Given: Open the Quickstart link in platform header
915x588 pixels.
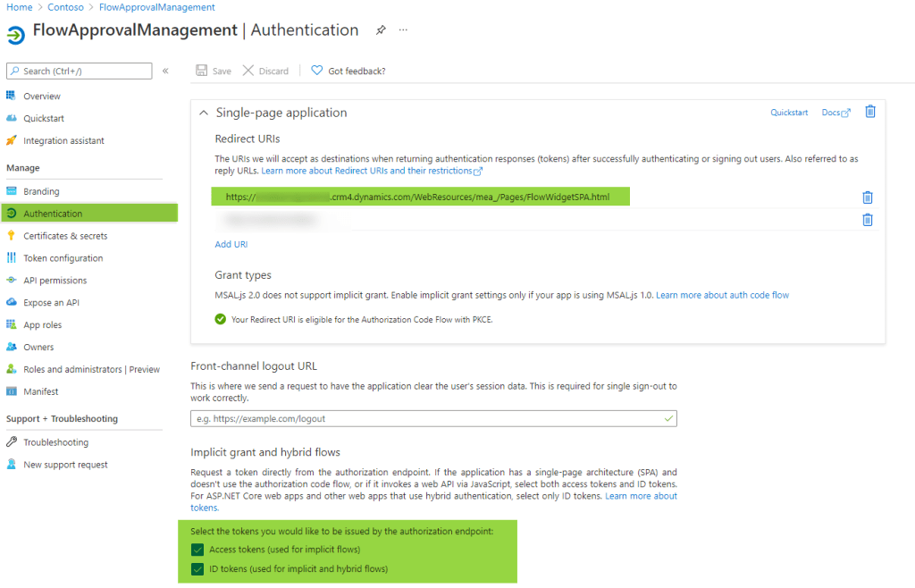Looking at the screenshot, I should click(x=789, y=113).
